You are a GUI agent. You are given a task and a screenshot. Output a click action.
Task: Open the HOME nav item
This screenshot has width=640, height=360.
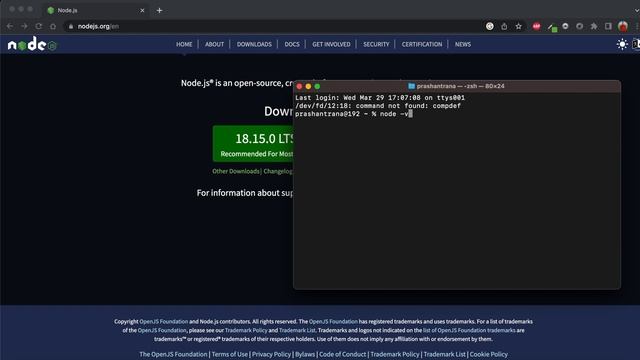184,44
